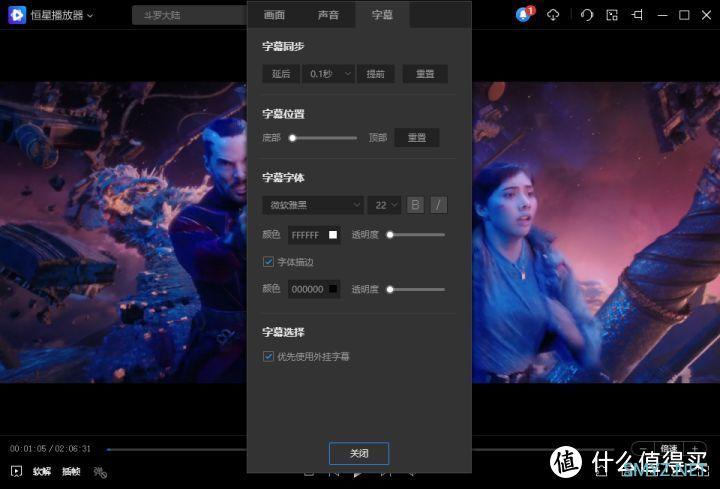Click the 恒星播放器 app logo icon
Screen dimensions: 720x489
[x=17, y=15]
